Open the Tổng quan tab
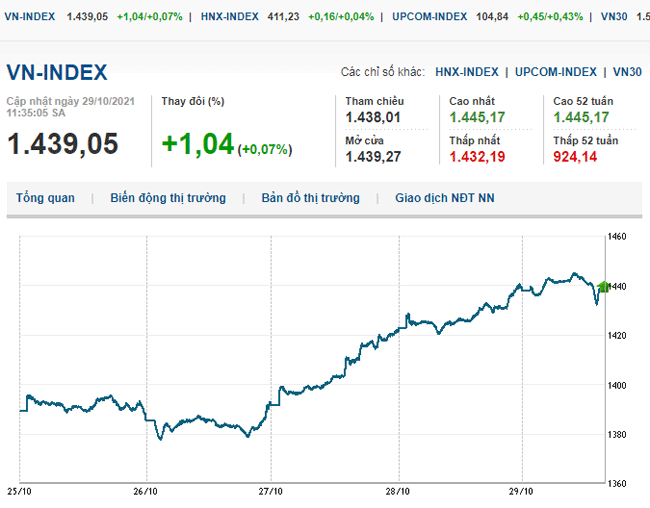Viewport: 650px width, 508px height. coord(45,198)
